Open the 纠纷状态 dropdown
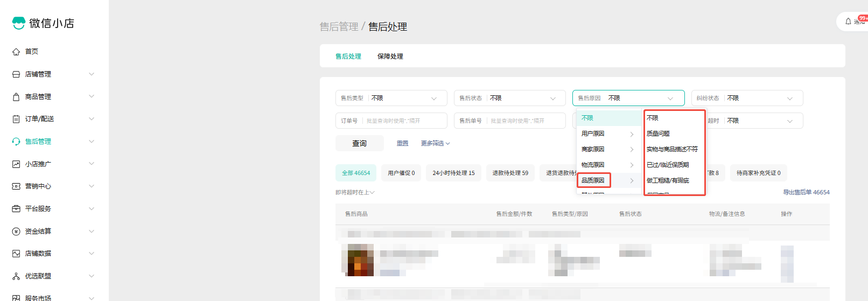This screenshot has width=868, height=301. click(746, 98)
